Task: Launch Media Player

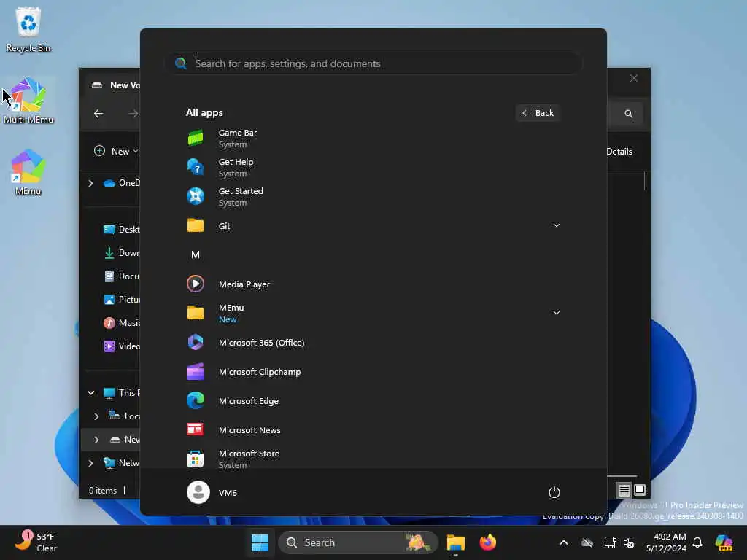Action: [373, 284]
